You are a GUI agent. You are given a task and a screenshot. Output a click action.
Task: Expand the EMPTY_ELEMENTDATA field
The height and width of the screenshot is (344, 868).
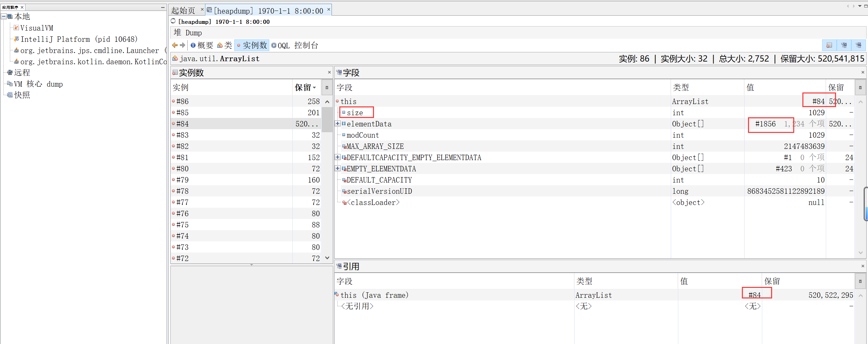(338, 168)
